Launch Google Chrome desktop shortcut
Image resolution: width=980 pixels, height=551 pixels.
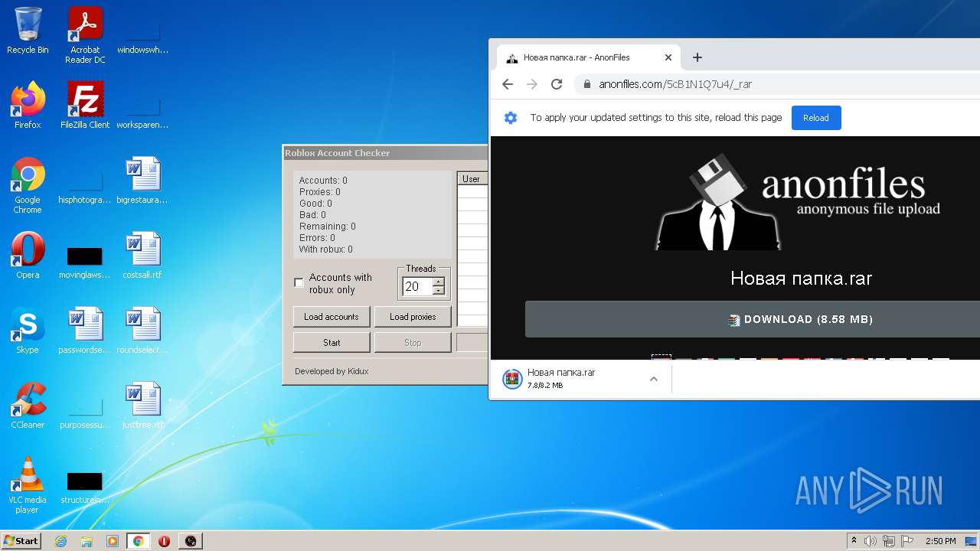pos(28,185)
